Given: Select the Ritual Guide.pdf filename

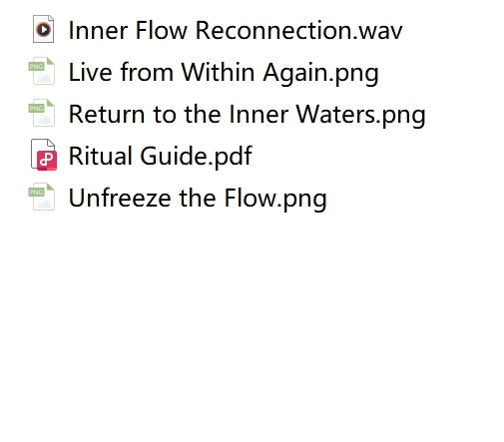Looking at the screenshot, I should coord(161,156).
